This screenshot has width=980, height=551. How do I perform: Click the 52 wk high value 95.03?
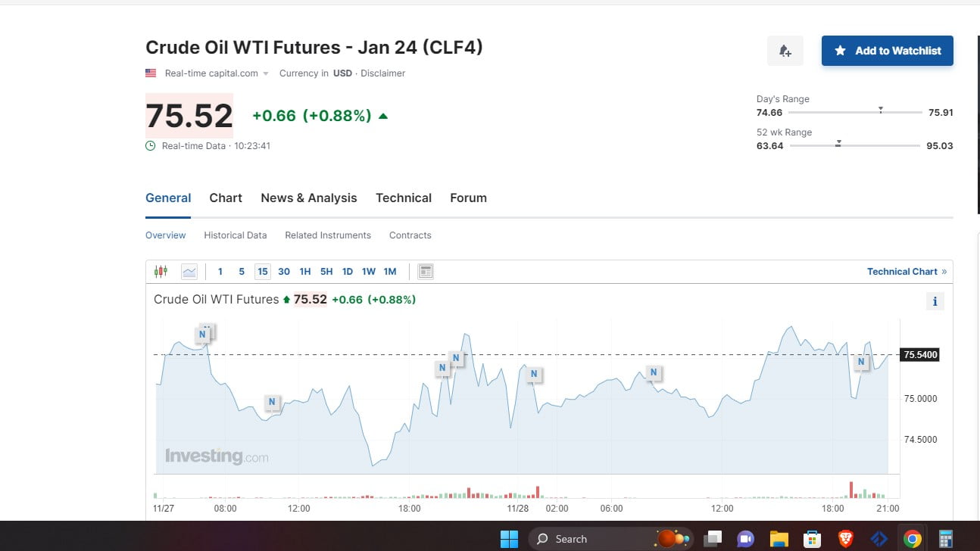point(940,146)
